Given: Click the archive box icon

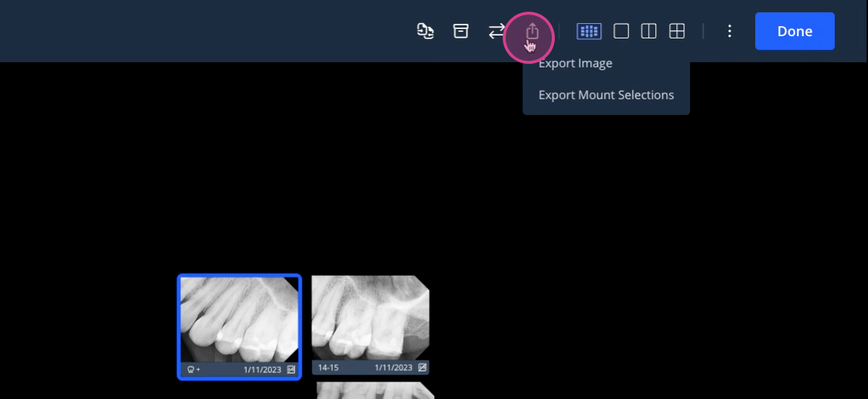Looking at the screenshot, I should [x=461, y=31].
